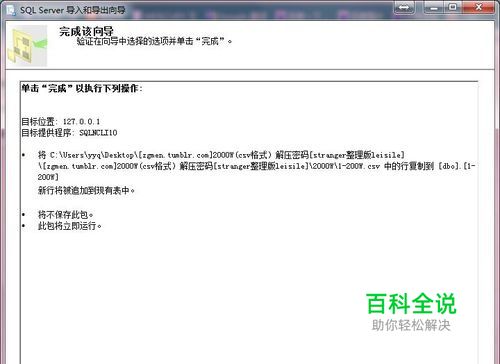Click the "目标提供程序: SQLNCLI10" line
The width and height of the screenshot is (500, 364).
click(69, 133)
